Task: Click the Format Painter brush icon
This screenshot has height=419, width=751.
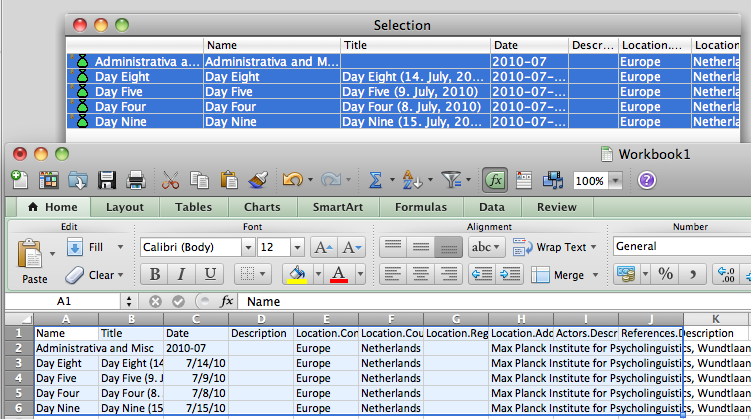Action: point(258,180)
